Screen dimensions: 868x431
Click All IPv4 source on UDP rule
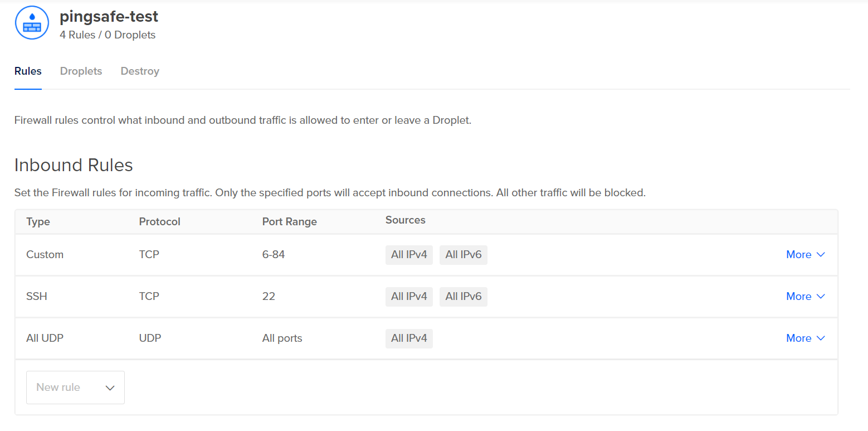pyautogui.click(x=409, y=338)
